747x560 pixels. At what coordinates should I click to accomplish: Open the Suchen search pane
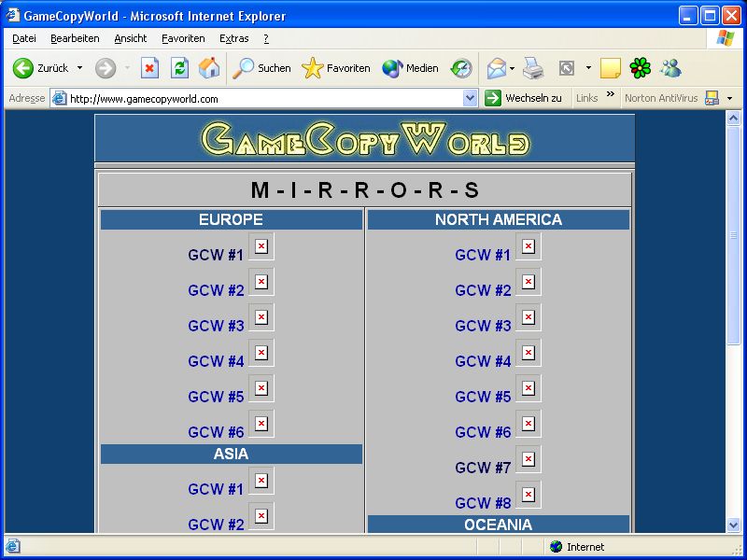pos(261,68)
